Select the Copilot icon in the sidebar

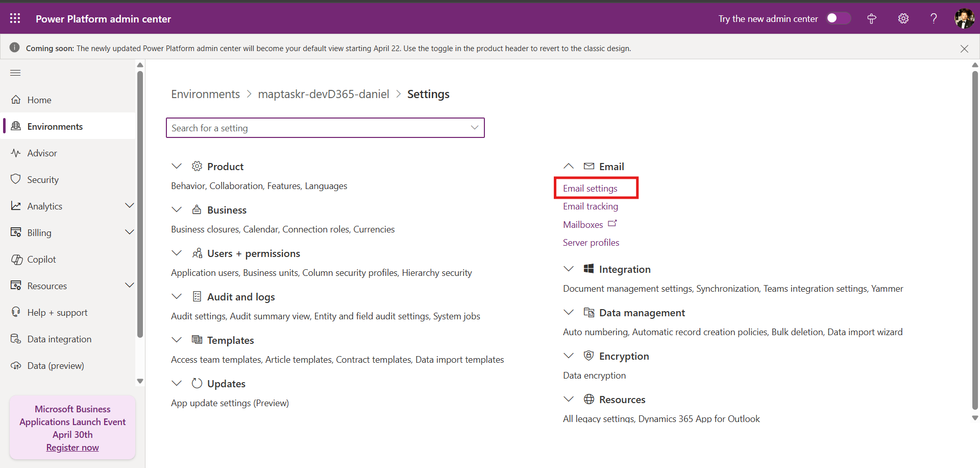tap(16, 259)
